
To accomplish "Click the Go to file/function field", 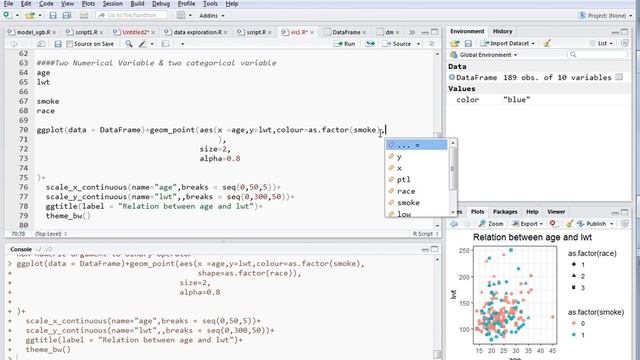I will [x=131, y=15].
